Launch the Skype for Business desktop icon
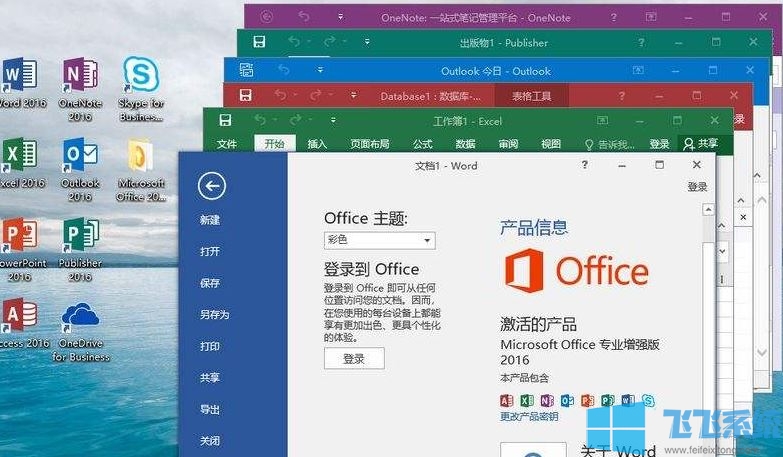 141,89
